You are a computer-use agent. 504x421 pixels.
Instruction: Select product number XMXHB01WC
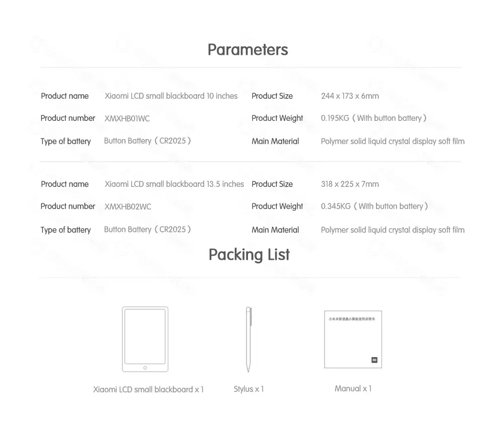127,118
